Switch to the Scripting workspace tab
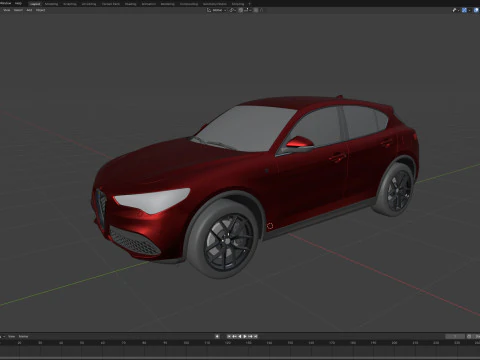 click(x=238, y=4)
